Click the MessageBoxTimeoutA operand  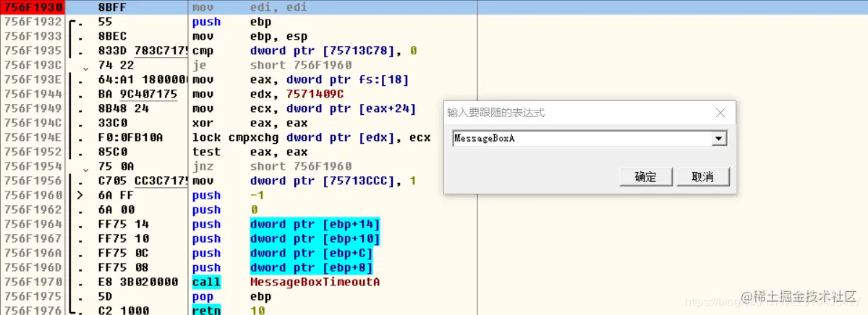pyautogui.click(x=315, y=282)
